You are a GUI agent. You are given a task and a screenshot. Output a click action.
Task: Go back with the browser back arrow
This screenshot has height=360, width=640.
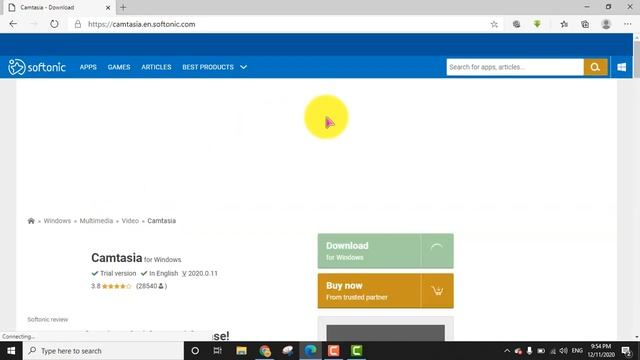(x=13, y=24)
